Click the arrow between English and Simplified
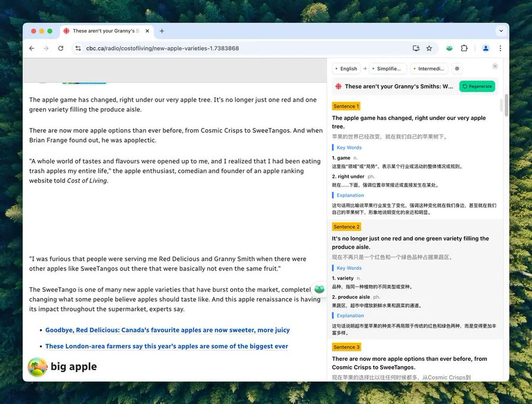 [x=365, y=69]
